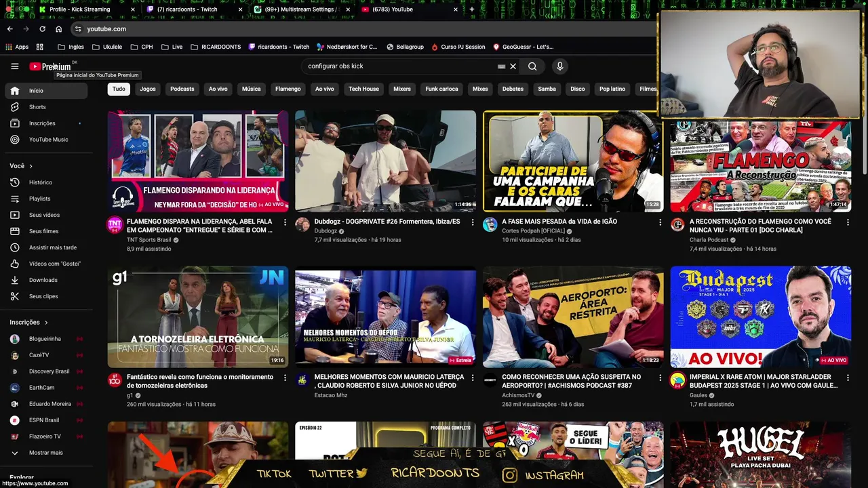
Task: Expand the Você section
Action: pyautogui.click(x=22, y=166)
